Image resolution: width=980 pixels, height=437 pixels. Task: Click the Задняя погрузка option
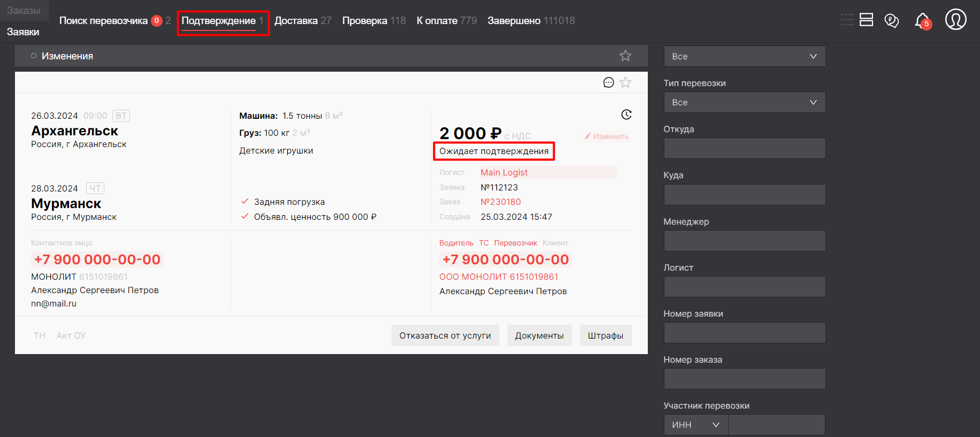[x=289, y=202]
